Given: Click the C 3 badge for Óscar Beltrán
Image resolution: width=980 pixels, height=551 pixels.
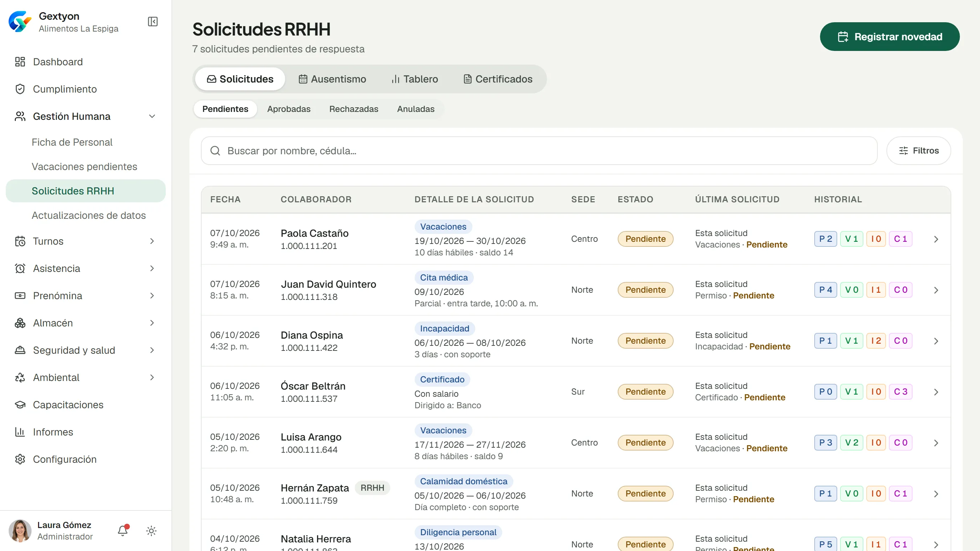Looking at the screenshot, I should [x=900, y=392].
